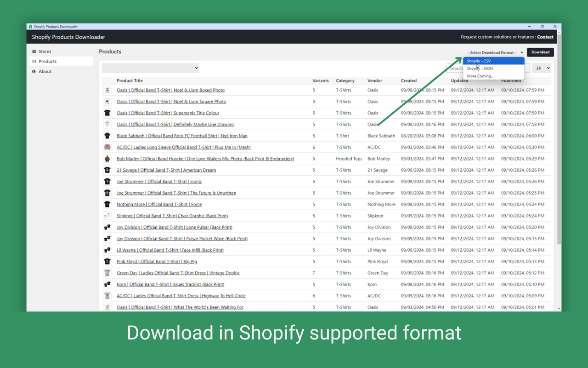Click the Shopify Products Downloader title bar icon
The image size is (588, 368).
click(x=30, y=27)
